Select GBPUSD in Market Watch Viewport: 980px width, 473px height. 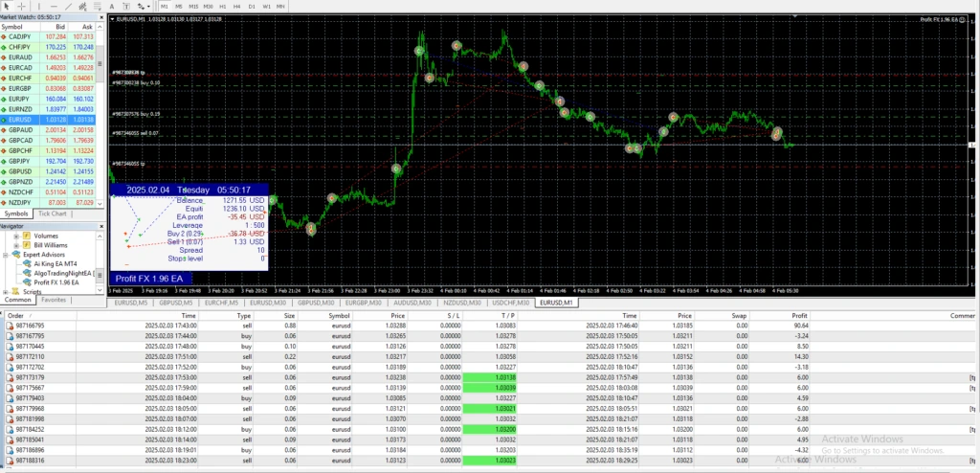(x=19, y=170)
